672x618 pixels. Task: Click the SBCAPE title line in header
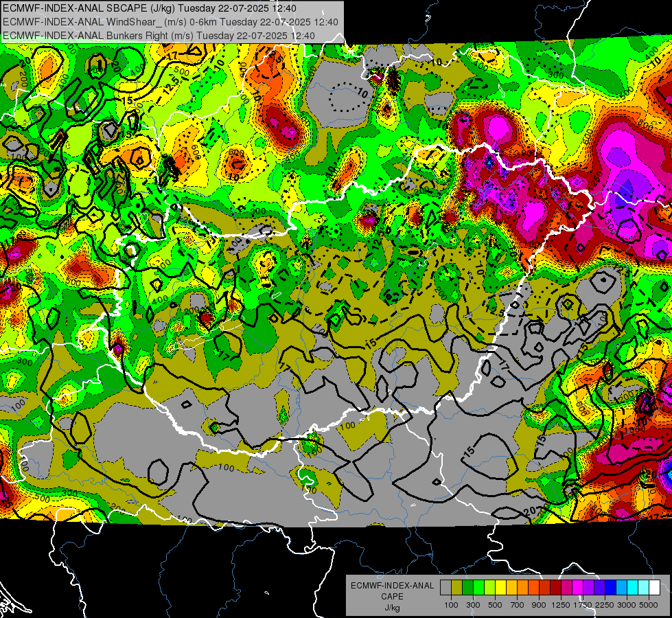tap(151, 8)
